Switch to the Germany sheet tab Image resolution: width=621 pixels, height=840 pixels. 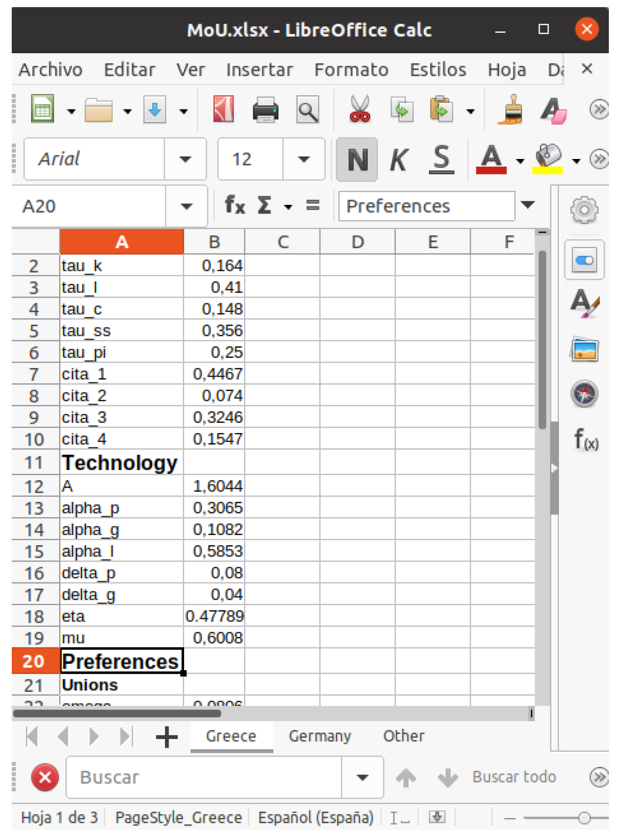(x=320, y=736)
